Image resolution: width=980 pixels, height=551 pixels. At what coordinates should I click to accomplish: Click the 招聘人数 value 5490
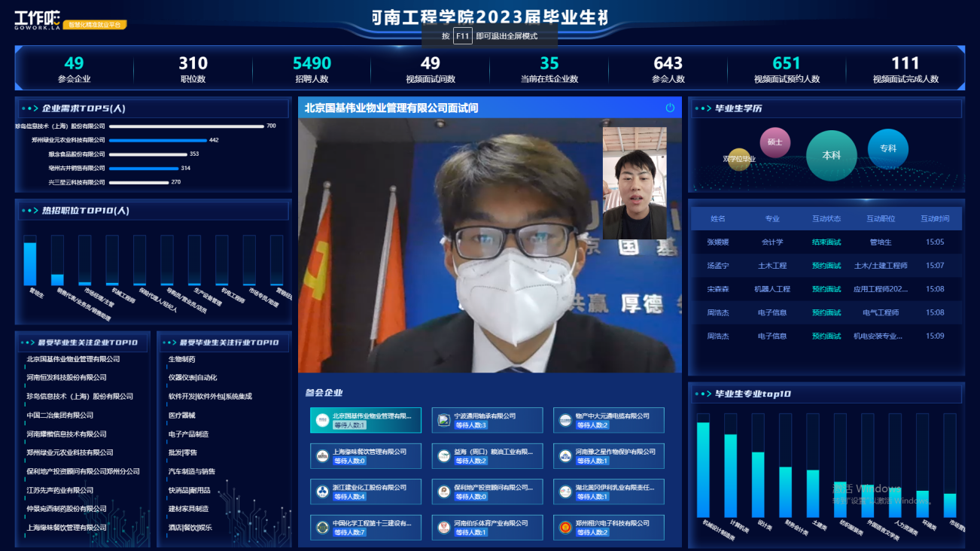coord(312,63)
